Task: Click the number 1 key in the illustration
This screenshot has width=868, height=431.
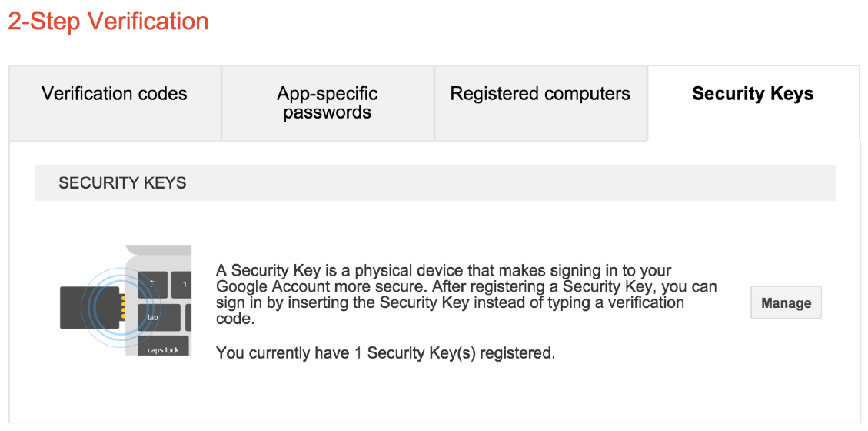Action: click(183, 284)
